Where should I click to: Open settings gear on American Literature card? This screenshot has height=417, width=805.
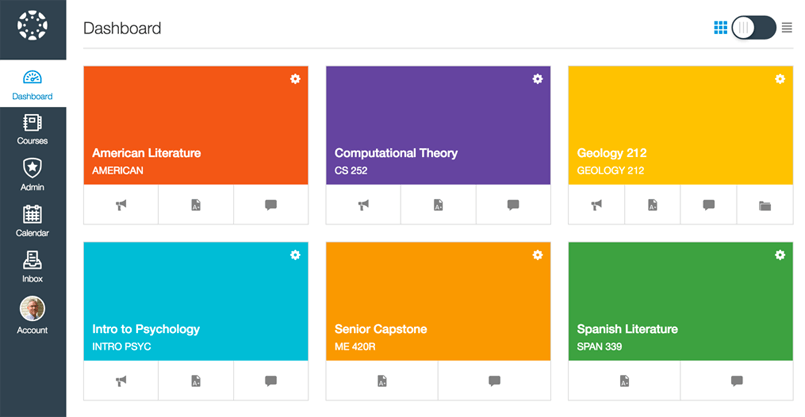pos(295,79)
